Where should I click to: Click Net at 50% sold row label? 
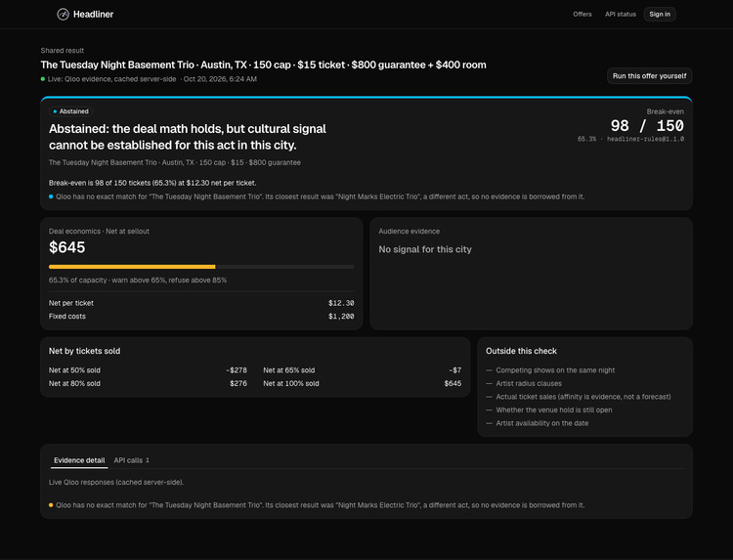click(x=74, y=370)
